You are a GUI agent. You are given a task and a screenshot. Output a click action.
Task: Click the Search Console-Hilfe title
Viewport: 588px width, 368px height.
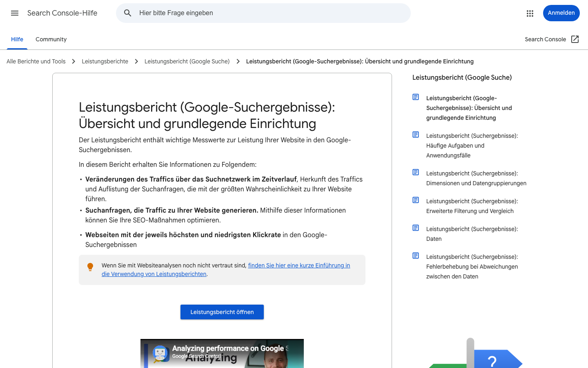(x=62, y=13)
